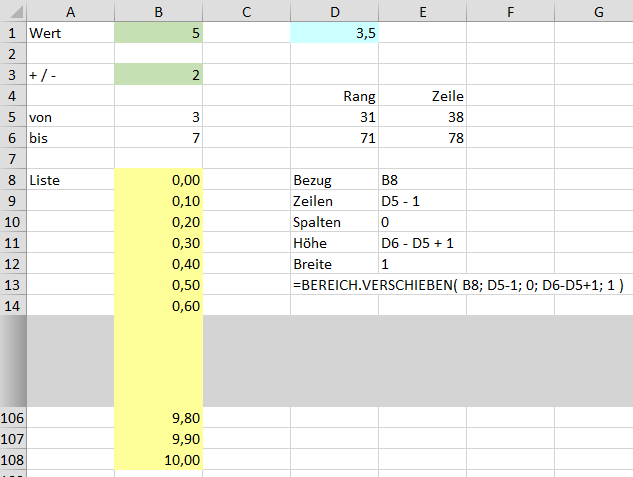The width and height of the screenshot is (633, 477).
Task: Select the light blue cell 3,5
Action: (334, 33)
